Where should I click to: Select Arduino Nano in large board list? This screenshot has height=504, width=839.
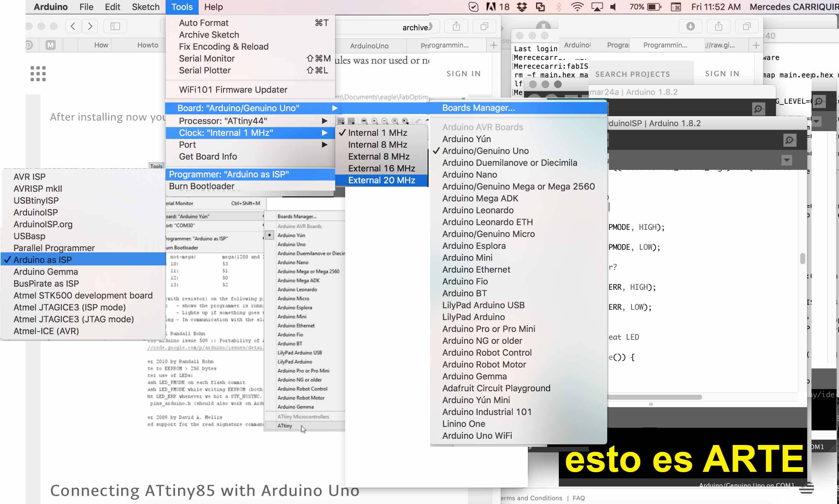click(518, 175)
